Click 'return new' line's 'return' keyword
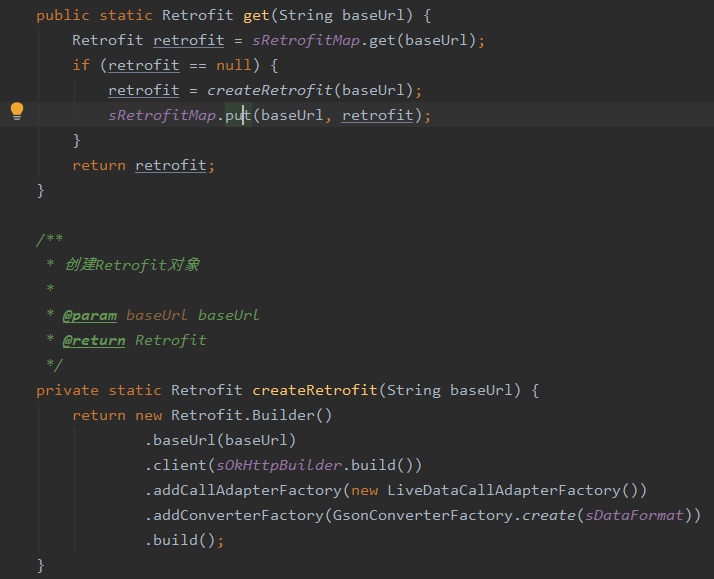This screenshot has width=714, height=579. click(99, 416)
